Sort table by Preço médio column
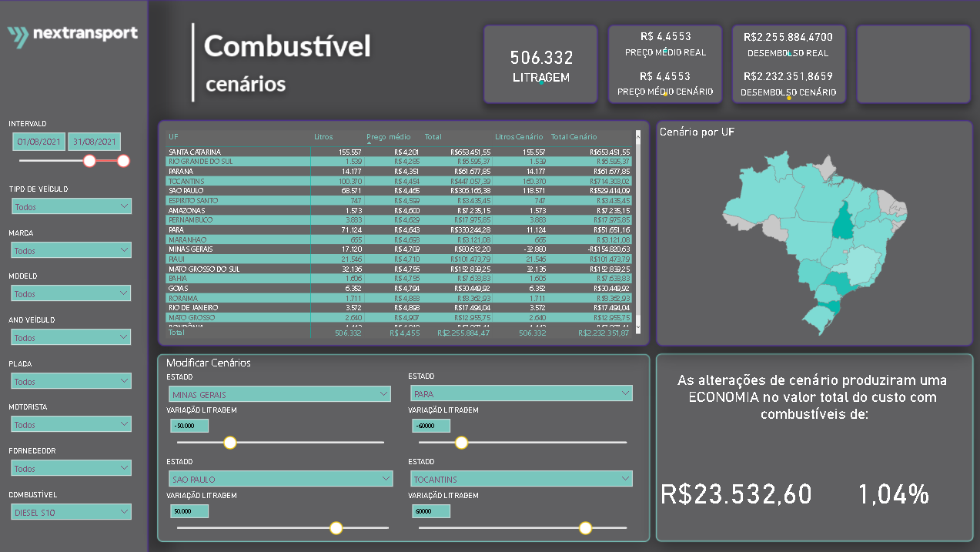 (x=389, y=137)
